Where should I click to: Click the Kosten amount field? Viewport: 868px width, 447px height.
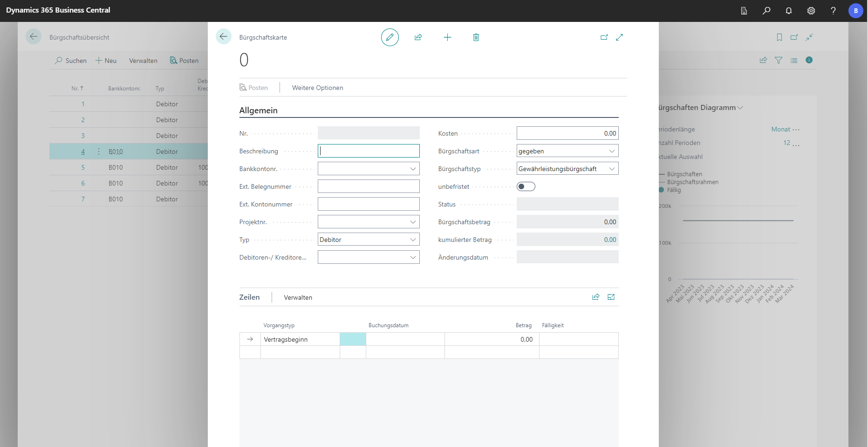[567, 133]
